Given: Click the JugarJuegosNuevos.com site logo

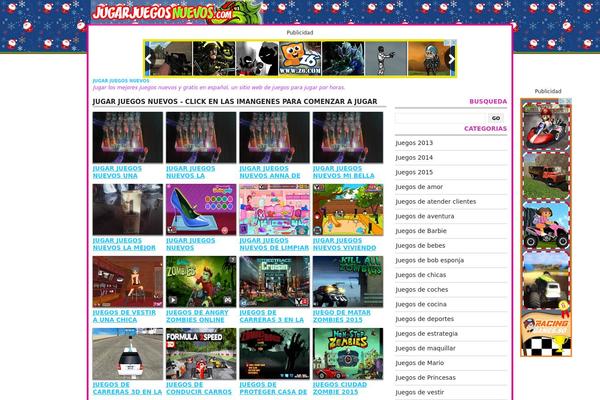Looking at the screenshot, I should (x=176, y=12).
